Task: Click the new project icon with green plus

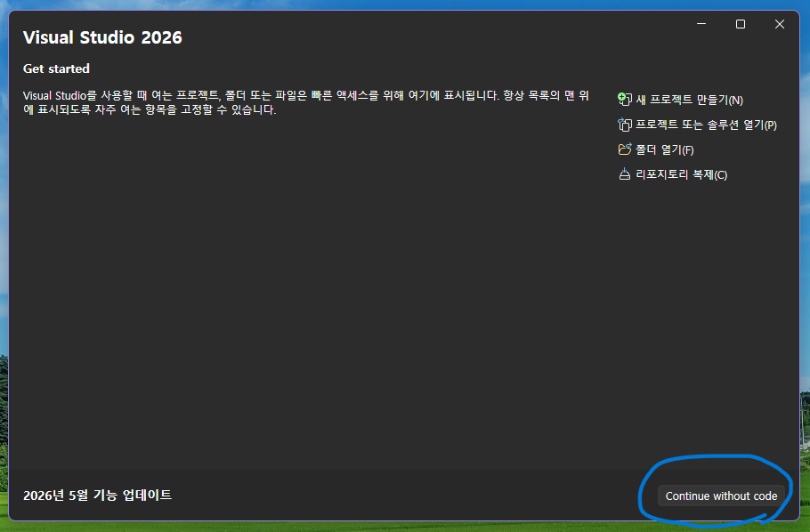Action: tap(625, 99)
